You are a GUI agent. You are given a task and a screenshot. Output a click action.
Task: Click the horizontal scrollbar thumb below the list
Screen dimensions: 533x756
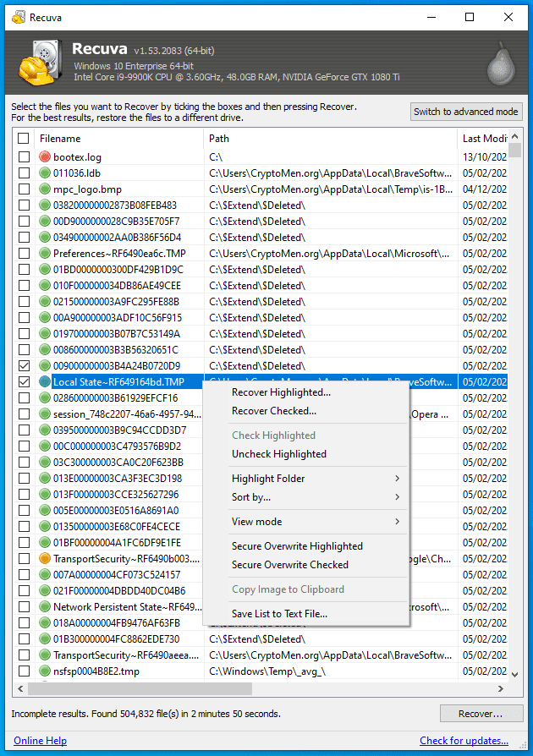[140, 688]
